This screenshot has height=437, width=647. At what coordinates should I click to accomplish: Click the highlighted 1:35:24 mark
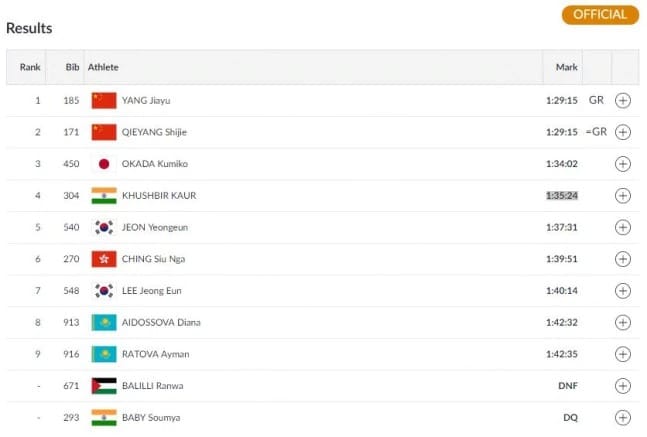pyautogui.click(x=562, y=196)
